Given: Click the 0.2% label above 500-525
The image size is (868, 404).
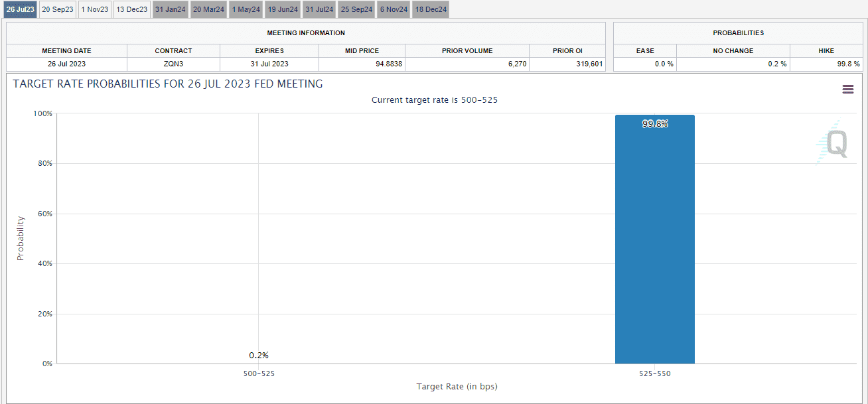Looking at the screenshot, I should 258,356.
